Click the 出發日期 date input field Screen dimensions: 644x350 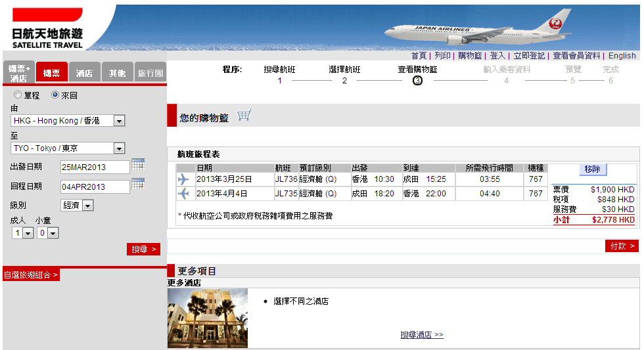pos(95,167)
